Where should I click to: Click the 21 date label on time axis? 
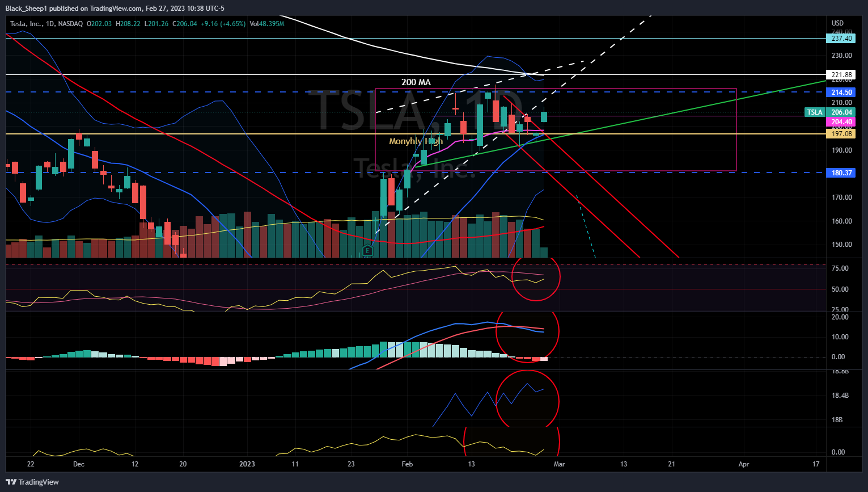[x=671, y=464]
